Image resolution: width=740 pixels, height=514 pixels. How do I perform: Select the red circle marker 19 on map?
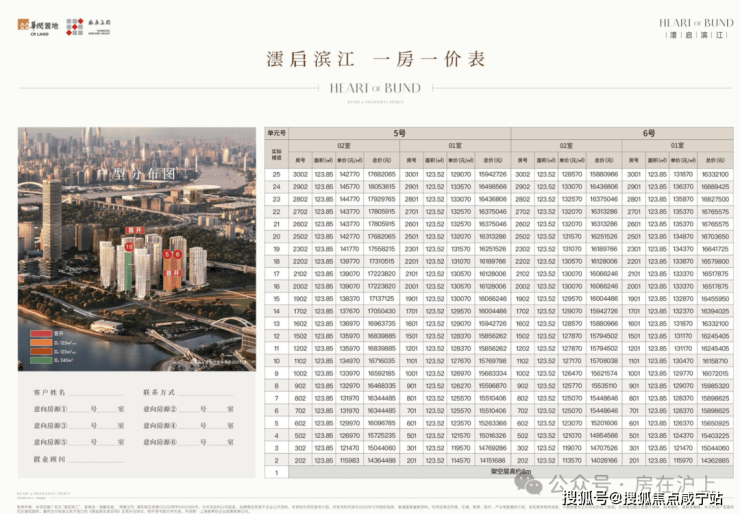tap(129, 246)
